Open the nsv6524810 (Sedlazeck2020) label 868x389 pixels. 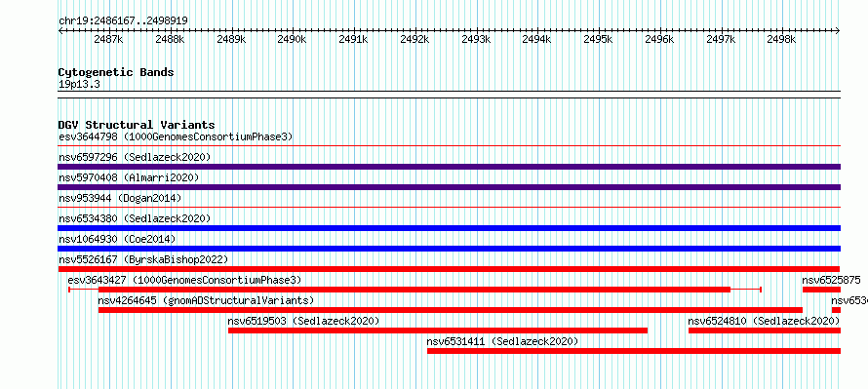click(764, 321)
